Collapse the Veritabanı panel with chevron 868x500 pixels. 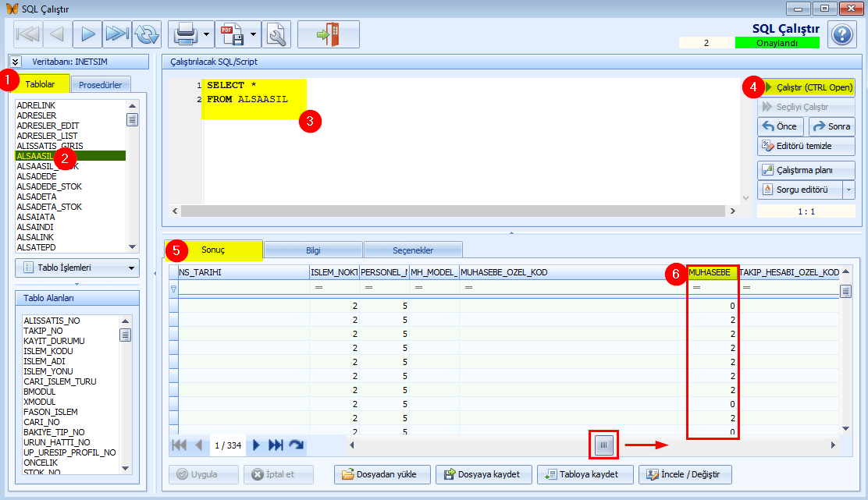tap(15, 62)
